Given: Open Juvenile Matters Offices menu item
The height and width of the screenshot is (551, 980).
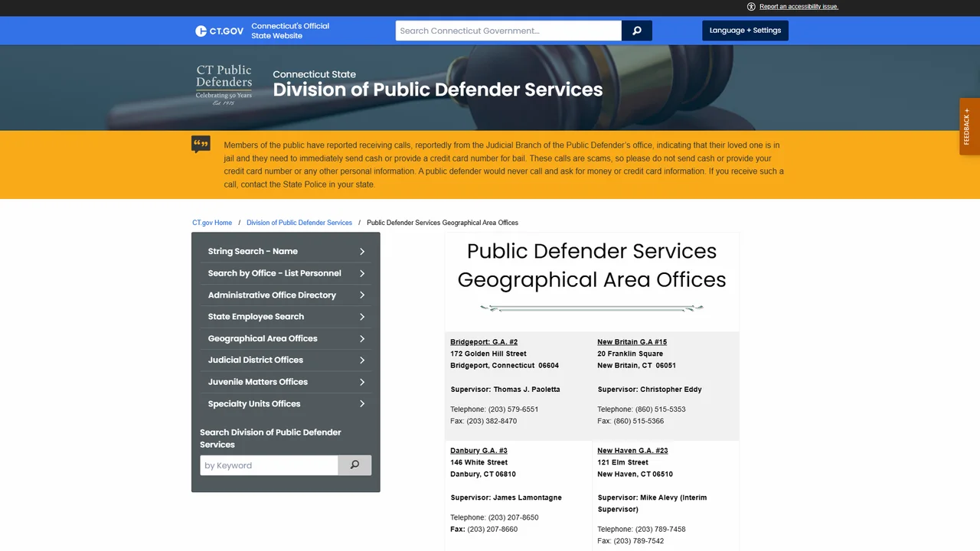Looking at the screenshot, I should (286, 382).
